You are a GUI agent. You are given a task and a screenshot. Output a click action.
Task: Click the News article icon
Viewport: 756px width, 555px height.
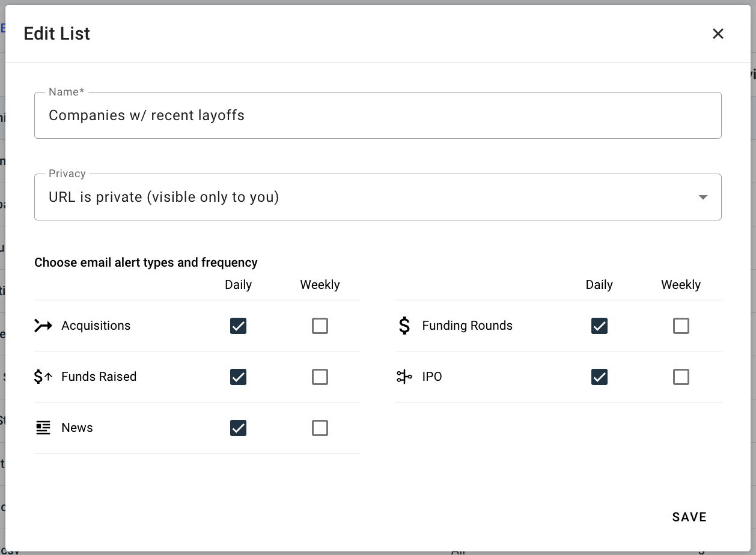coord(42,428)
